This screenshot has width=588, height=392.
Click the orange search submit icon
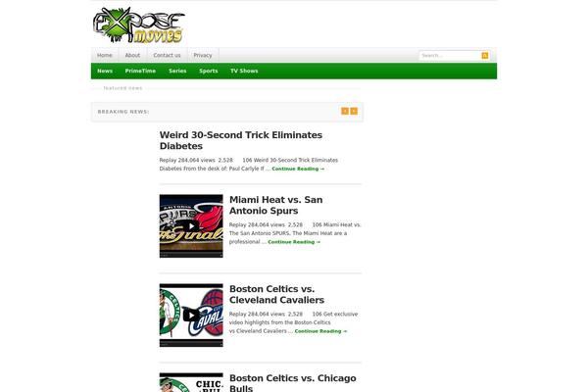[485, 56]
